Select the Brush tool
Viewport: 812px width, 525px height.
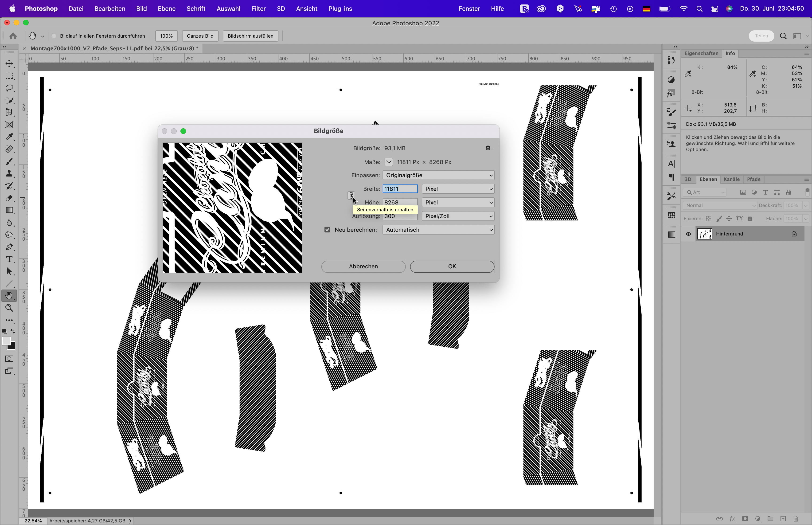pos(9,161)
